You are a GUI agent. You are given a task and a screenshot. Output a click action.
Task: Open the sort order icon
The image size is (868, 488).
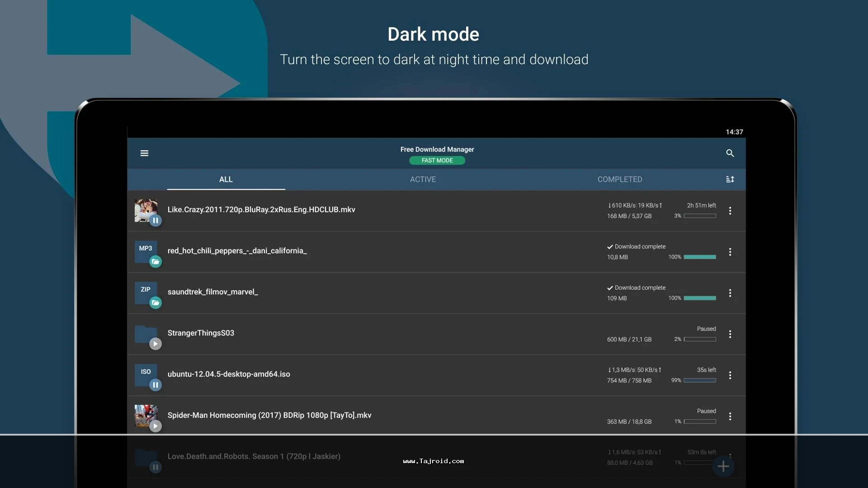[730, 179]
